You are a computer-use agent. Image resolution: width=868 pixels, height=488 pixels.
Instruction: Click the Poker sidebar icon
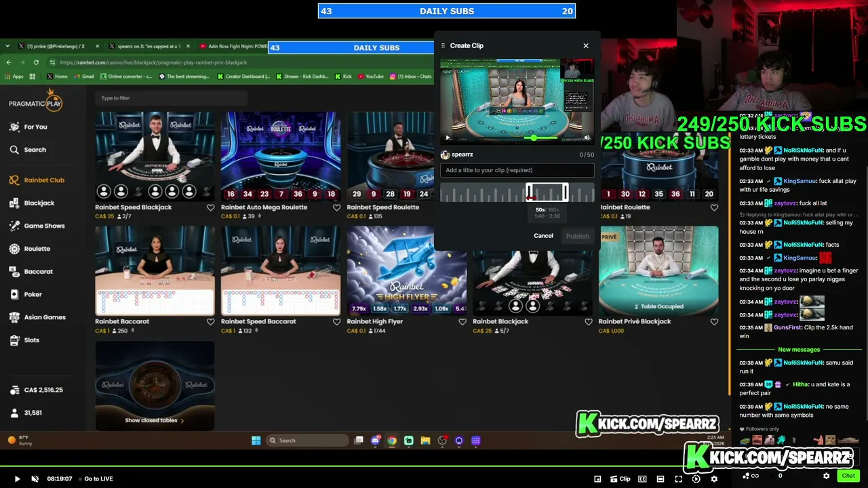14,294
